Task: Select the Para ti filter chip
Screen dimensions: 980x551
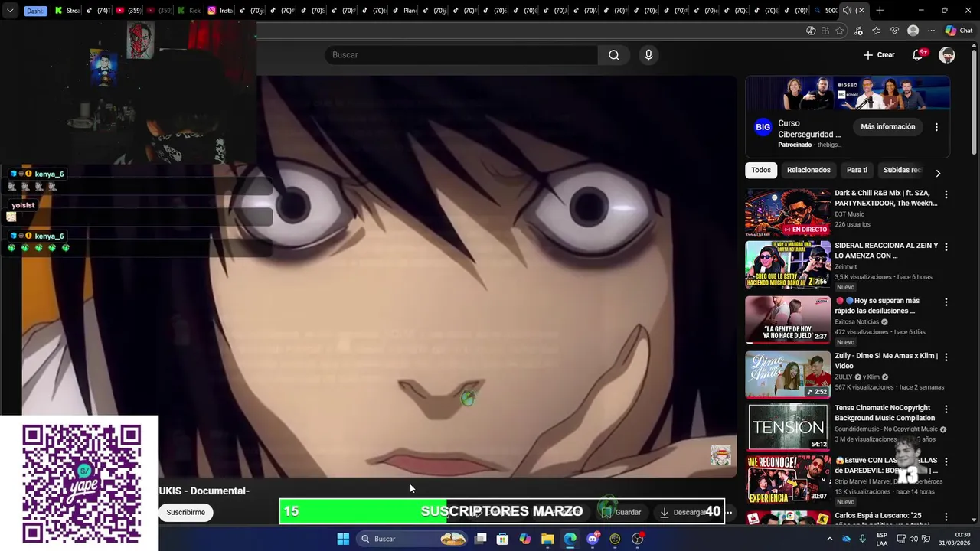Action: [x=857, y=170]
